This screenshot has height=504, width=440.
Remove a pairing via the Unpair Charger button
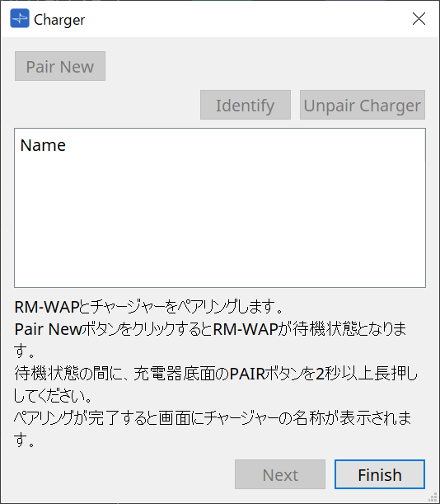363,105
